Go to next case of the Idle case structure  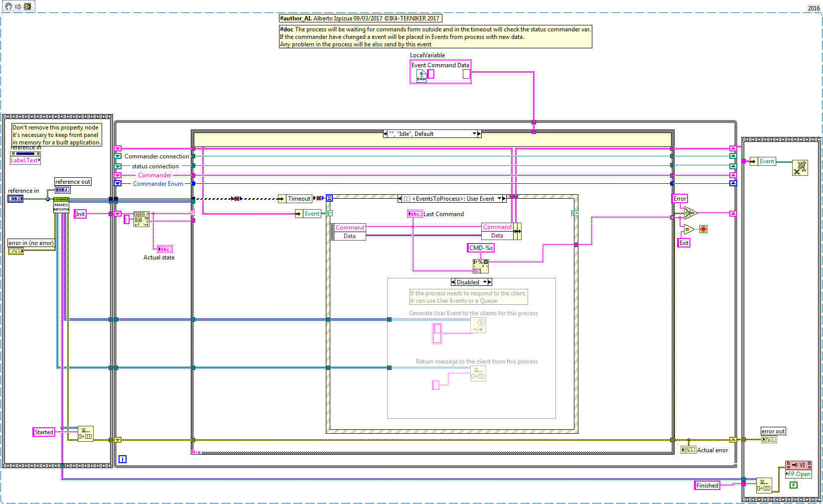click(x=480, y=133)
